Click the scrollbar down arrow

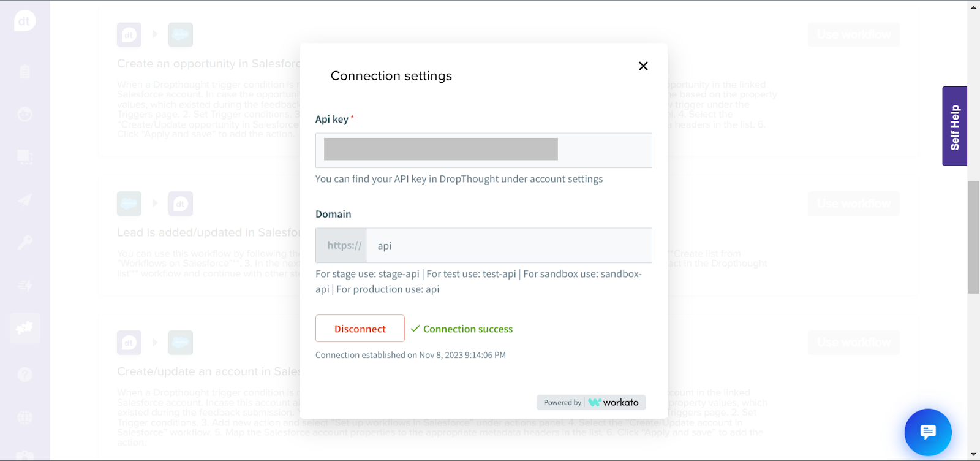click(x=973, y=455)
